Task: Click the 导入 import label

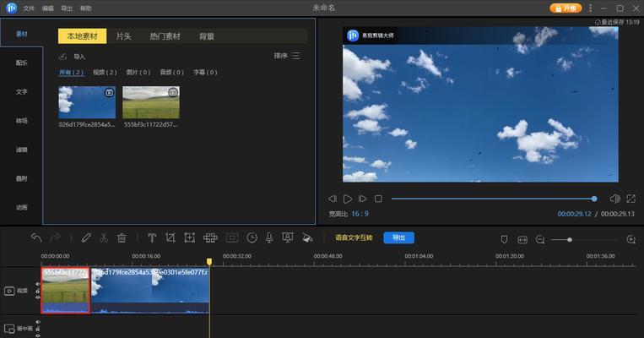Action: 79,57
